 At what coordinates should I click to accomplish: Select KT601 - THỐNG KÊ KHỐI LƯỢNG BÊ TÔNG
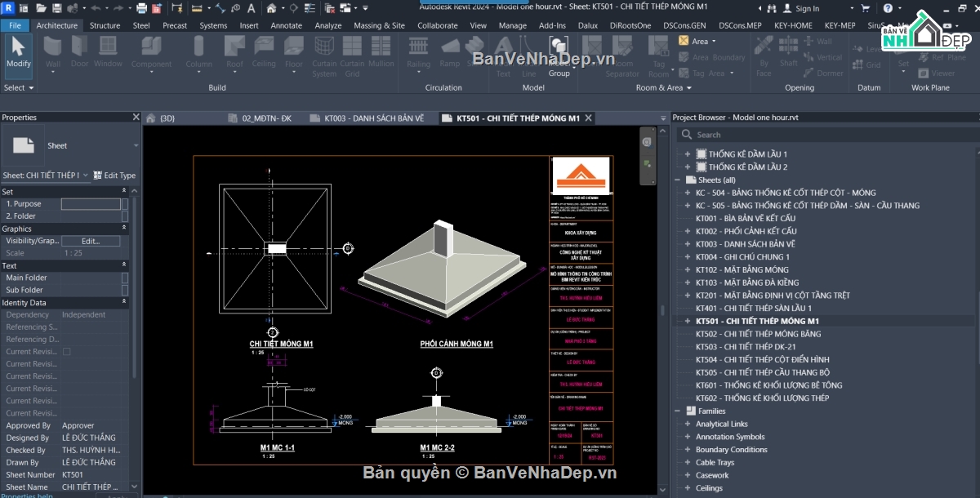tap(768, 385)
